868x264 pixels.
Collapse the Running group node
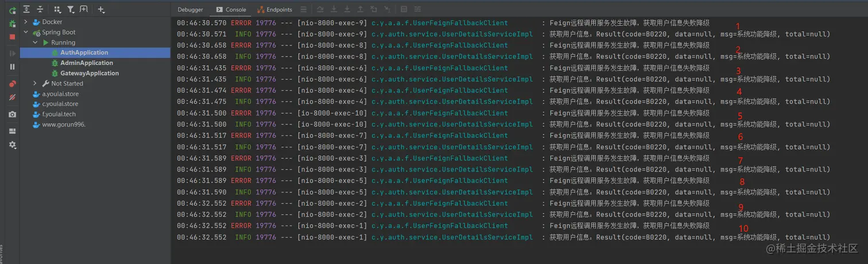36,42
